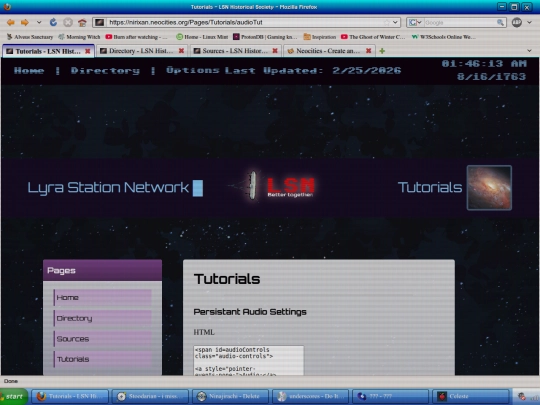Open the Burn after watching bookmark
This screenshot has height=405, width=540.
[x=137, y=37]
